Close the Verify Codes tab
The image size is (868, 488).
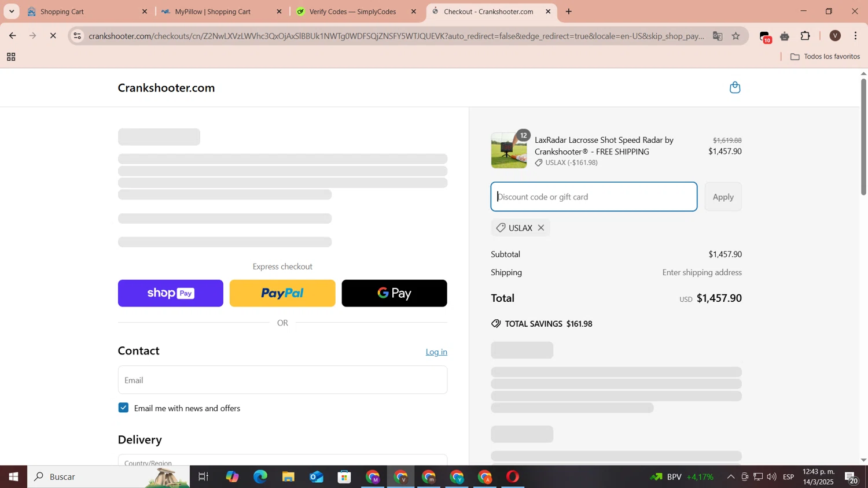tap(413, 12)
